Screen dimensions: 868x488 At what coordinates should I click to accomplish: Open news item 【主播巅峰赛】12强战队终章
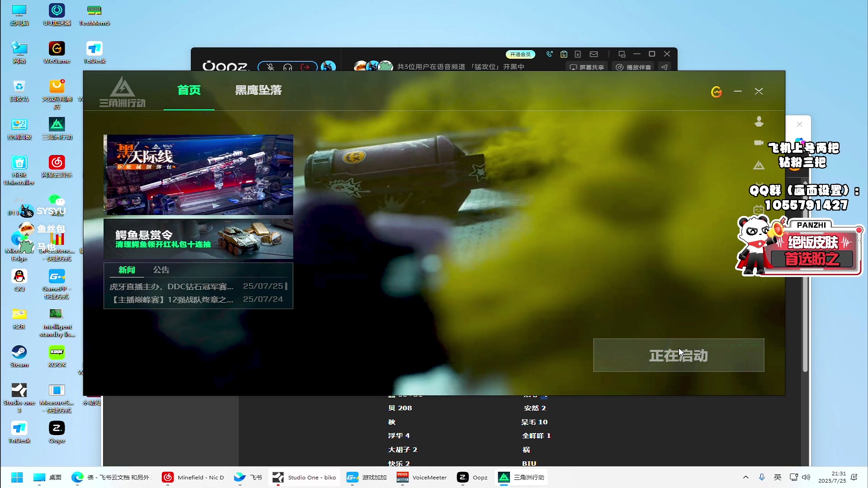coord(171,300)
